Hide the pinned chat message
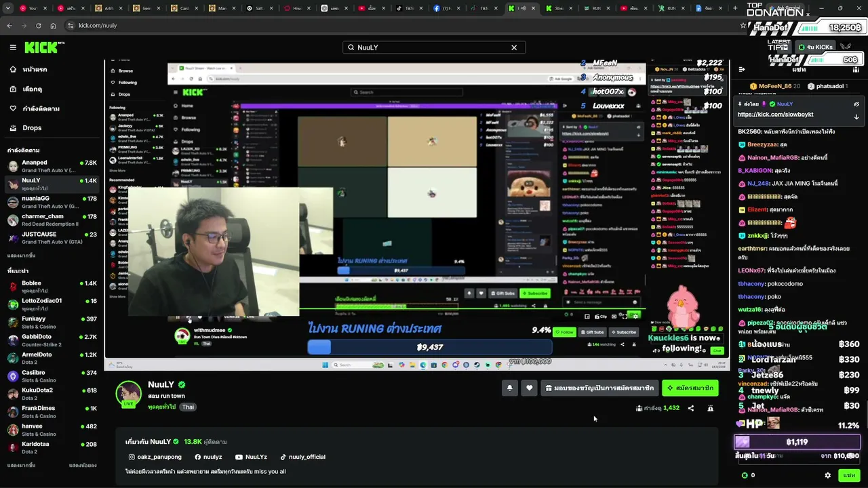The image size is (868, 488). coord(856,104)
